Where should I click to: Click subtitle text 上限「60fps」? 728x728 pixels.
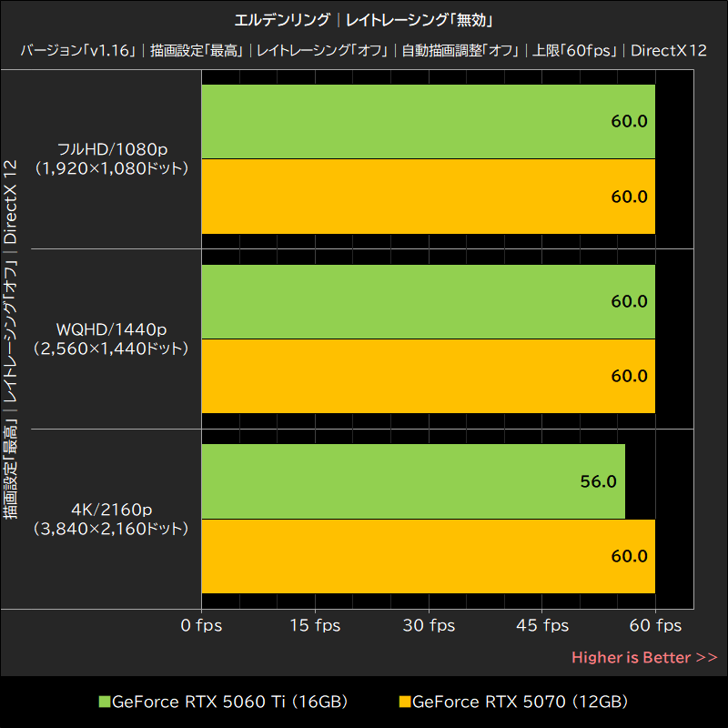coord(575,50)
